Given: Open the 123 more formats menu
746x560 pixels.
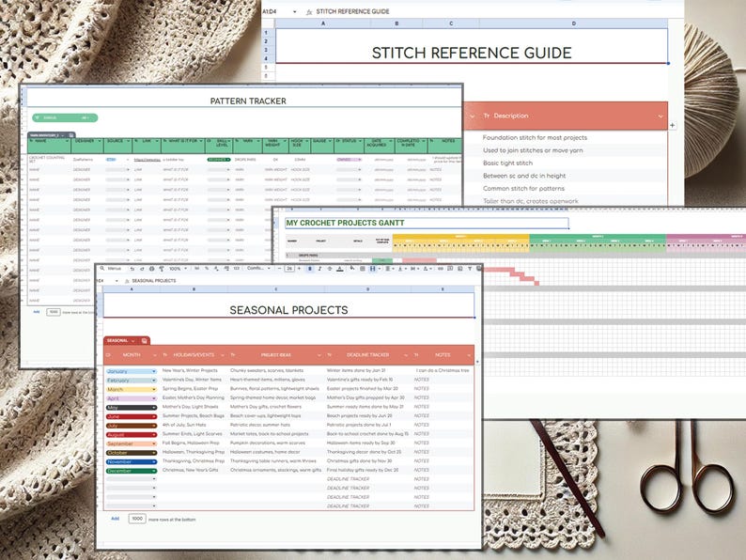Looking at the screenshot, I should tap(237, 269).
